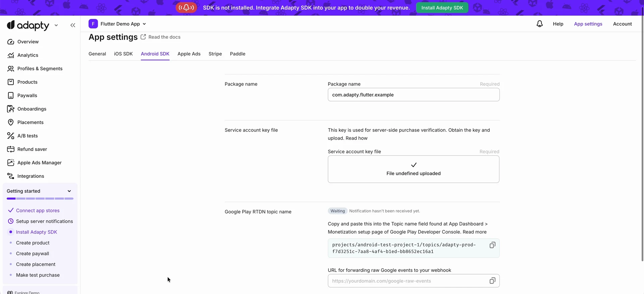Click the Read the docs external-link icon
The height and width of the screenshot is (294, 644).
[143, 37]
